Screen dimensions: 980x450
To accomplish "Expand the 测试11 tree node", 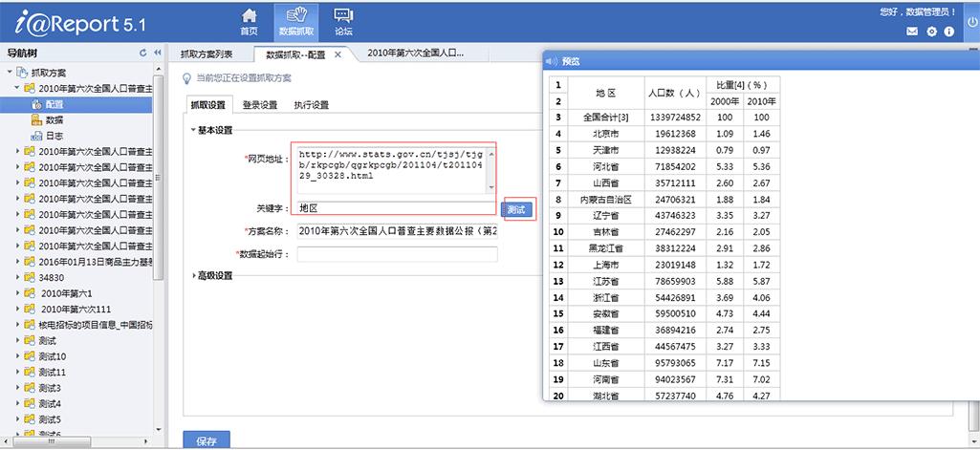I will pos(17,372).
